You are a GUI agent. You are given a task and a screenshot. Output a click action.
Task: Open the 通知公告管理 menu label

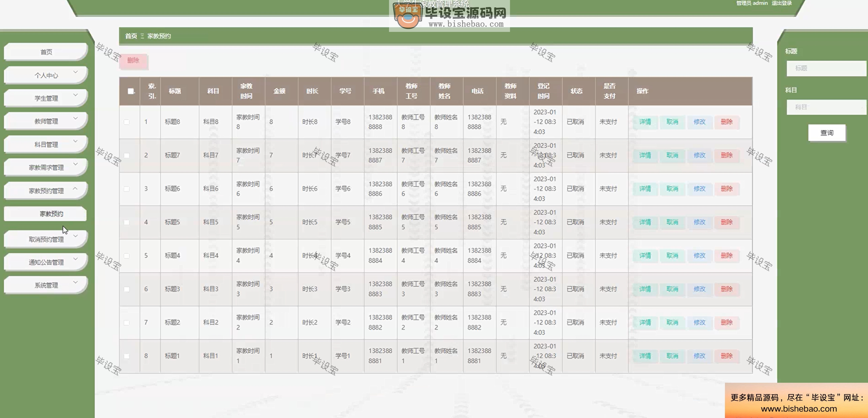coord(46,262)
